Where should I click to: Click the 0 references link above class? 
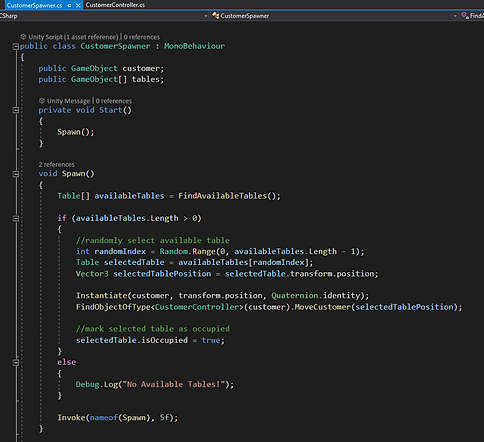[x=142, y=37]
